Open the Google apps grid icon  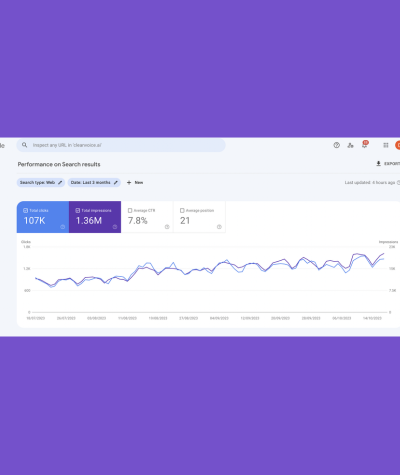click(386, 145)
